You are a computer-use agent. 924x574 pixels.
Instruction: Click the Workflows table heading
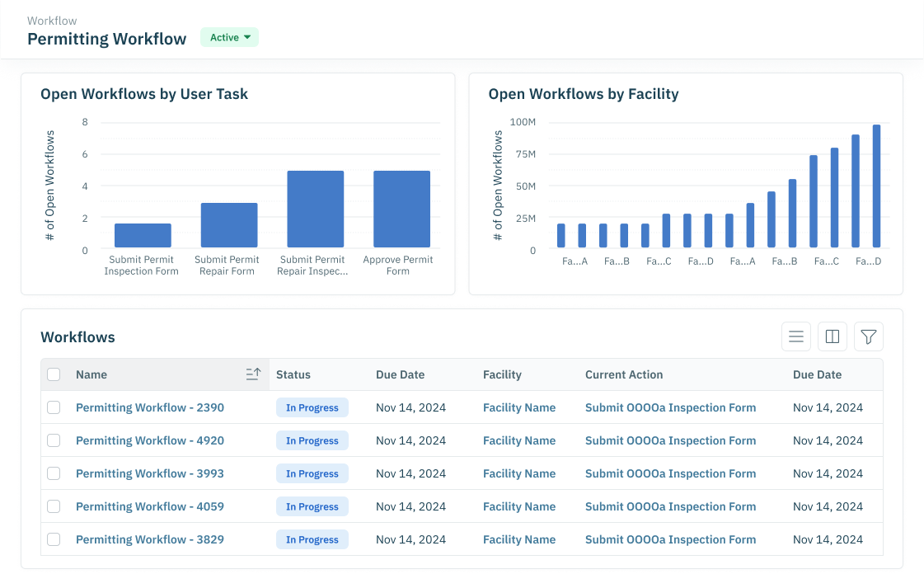[x=77, y=337]
